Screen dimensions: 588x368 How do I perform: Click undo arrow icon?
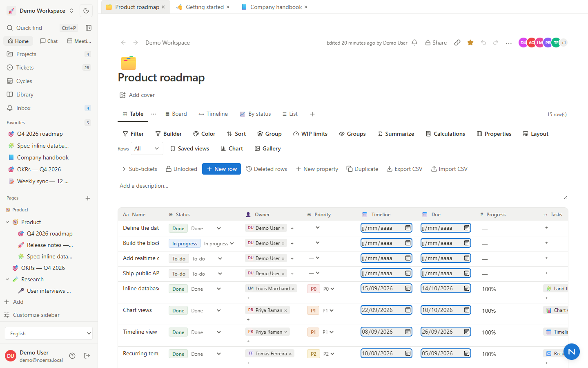483,43
